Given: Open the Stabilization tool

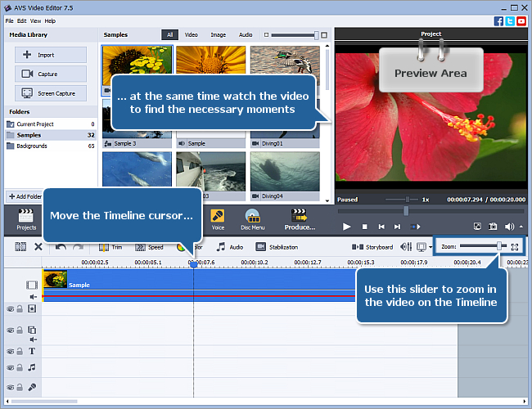Looking at the screenshot, I should [x=277, y=247].
